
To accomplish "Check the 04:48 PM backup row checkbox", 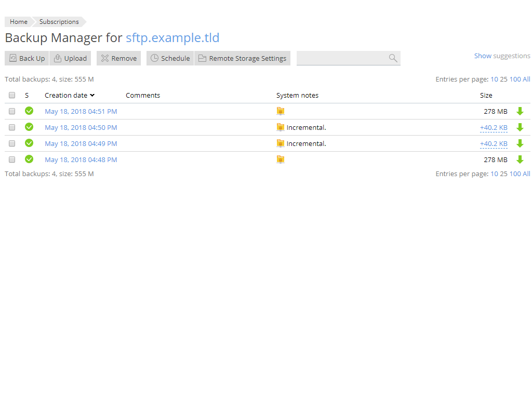I will [x=12, y=159].
